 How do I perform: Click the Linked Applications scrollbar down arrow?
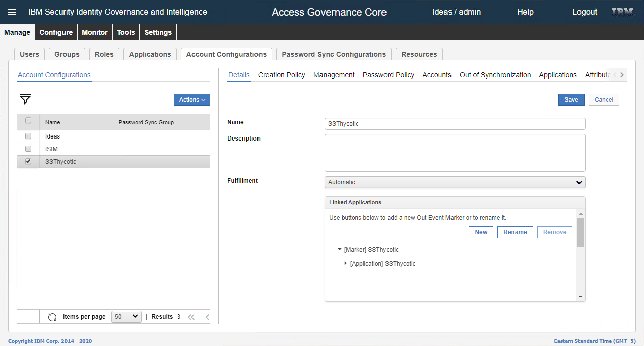(580, 296)
